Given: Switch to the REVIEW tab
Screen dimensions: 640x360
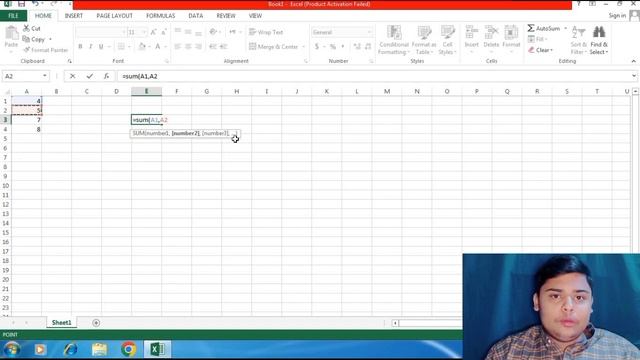Looking at the screenshot, I should click(226, 16).
